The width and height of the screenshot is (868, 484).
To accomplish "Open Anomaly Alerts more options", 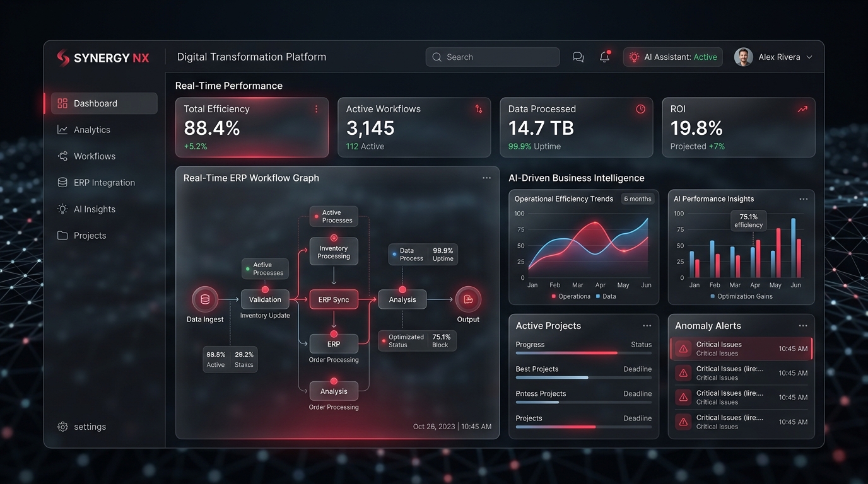I will pos(802,326).
